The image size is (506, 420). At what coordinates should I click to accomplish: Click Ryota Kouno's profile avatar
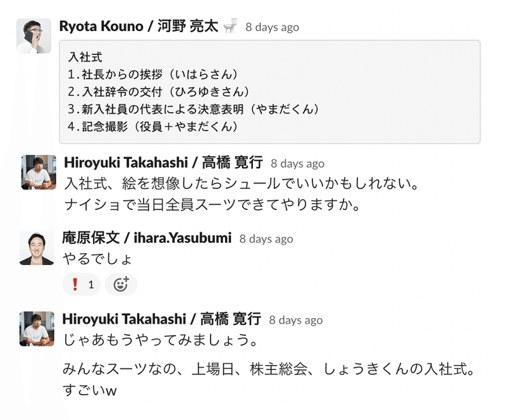click(x=34, y=36)
